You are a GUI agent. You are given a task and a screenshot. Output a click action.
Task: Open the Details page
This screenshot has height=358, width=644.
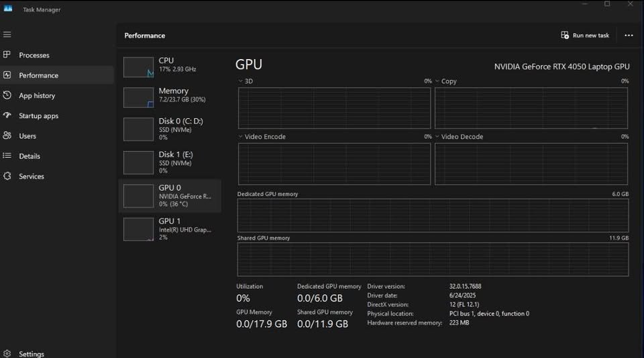pos(30,156)
